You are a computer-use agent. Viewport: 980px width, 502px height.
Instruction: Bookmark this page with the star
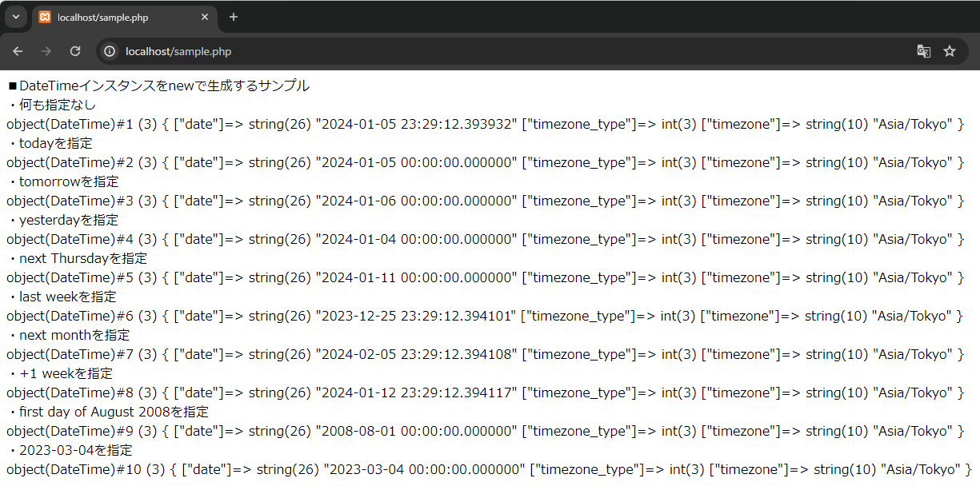pyautogui.click(x=950, y=51)
